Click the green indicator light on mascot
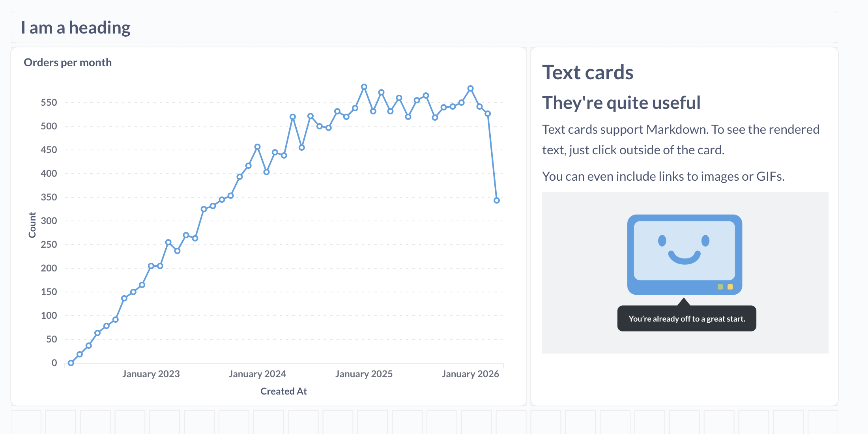The height and width of the screenshot is (434, 868). coord(720,287)
